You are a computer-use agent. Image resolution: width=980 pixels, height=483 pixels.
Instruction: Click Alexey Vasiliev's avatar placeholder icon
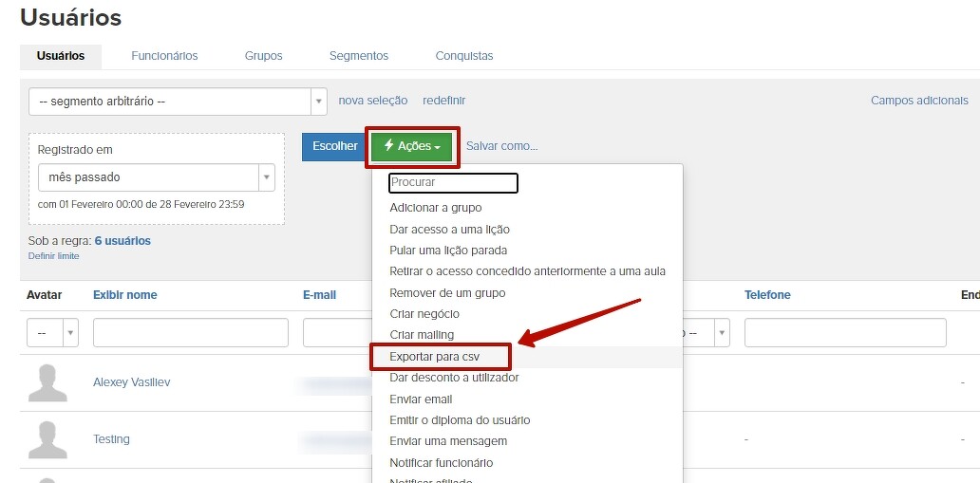tap(47, 382)
